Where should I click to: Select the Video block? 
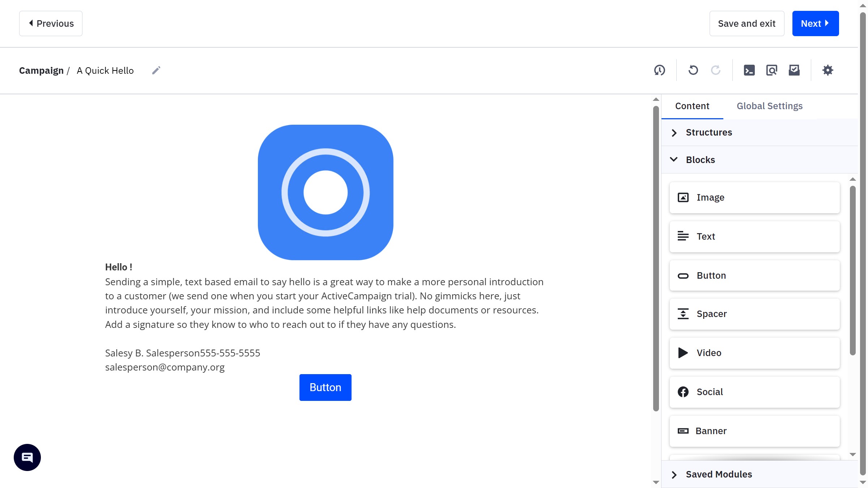[754, 353]
